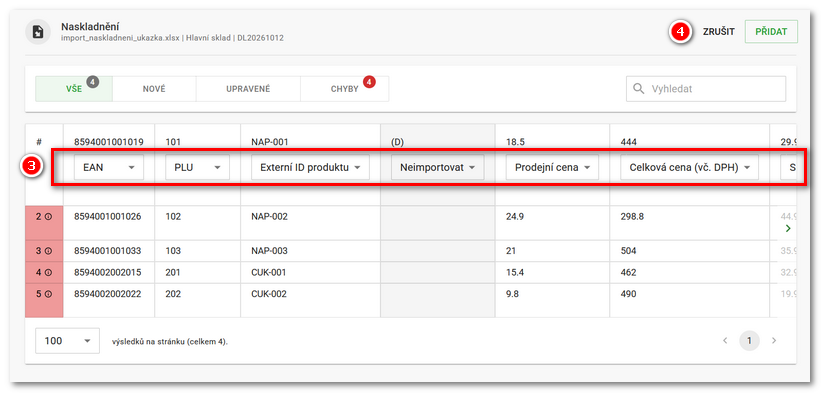The image size is (821, 393).
Task: Click the import file icon beside Naskladnění
Action: coord(38,32)
